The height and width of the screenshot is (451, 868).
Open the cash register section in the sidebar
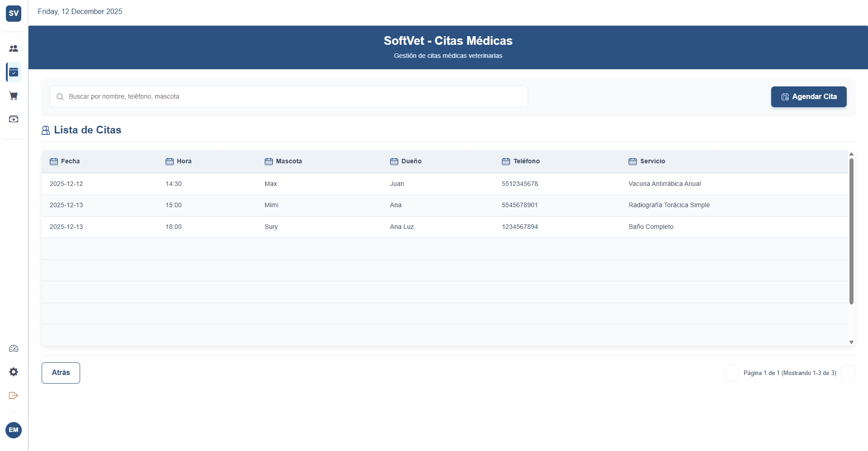13,119
